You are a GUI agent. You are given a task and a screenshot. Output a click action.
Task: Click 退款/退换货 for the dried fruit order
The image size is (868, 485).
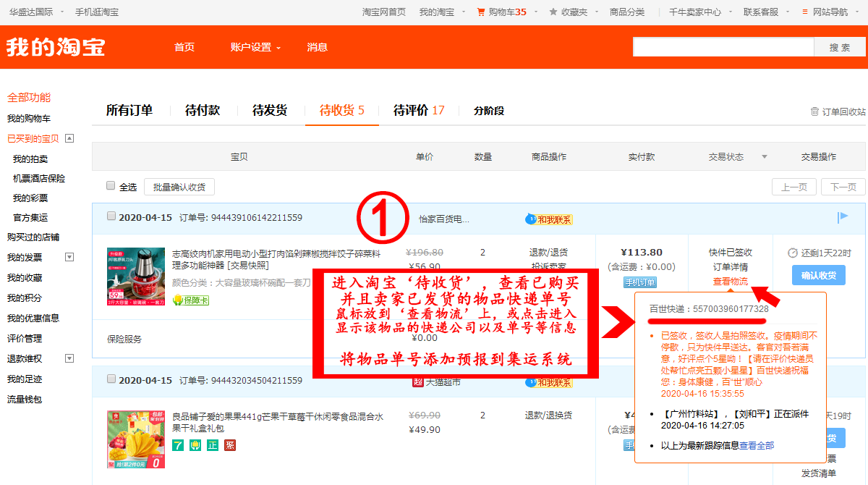click(548, 416)
